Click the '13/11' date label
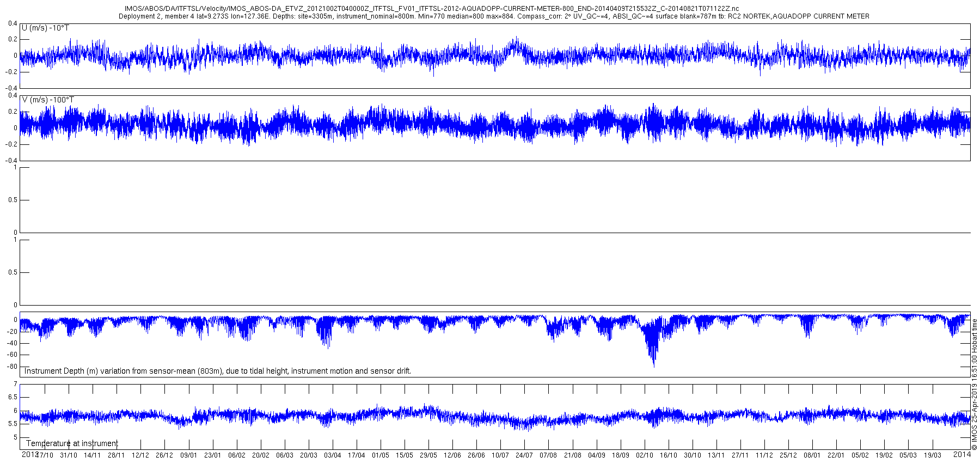The width and height of the screenshot is (980, 463). (716, 455)
